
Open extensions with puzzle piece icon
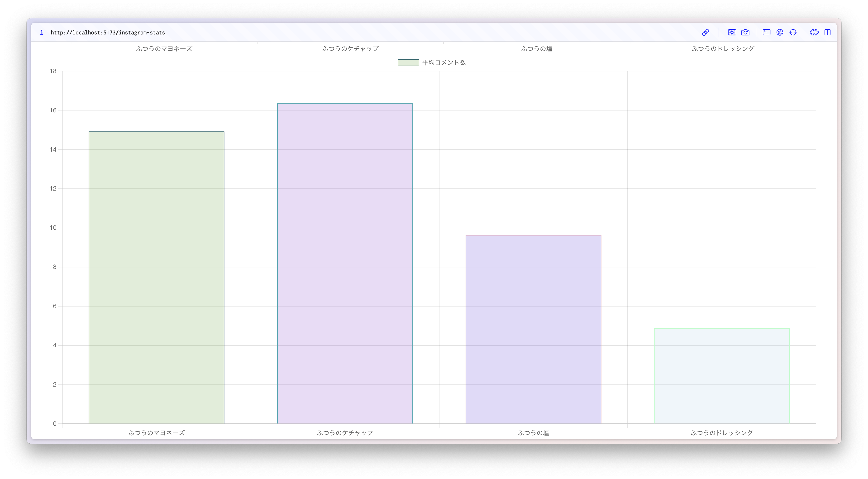tap(814, 32)
